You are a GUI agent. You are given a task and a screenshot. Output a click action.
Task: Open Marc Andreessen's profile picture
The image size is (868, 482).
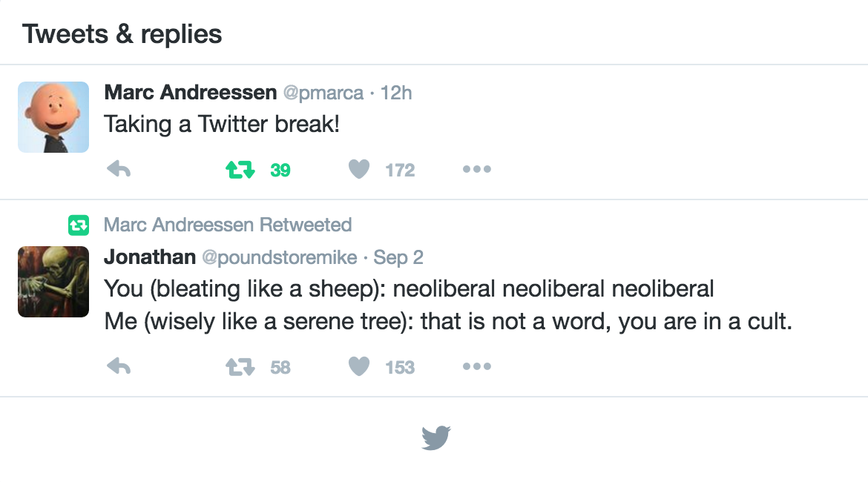53,117
